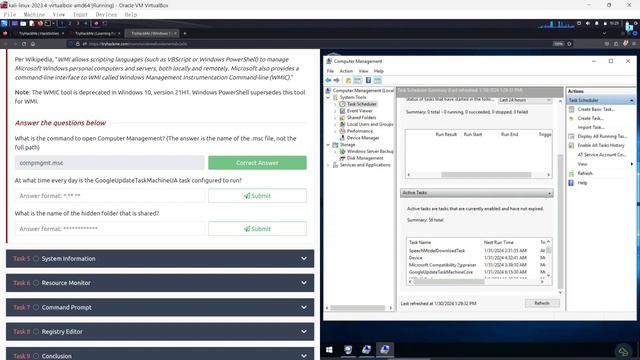Click Show/Hide Console Tree toolbar icon
Screen dimensions: 640x360
click(x=358, y=80)
